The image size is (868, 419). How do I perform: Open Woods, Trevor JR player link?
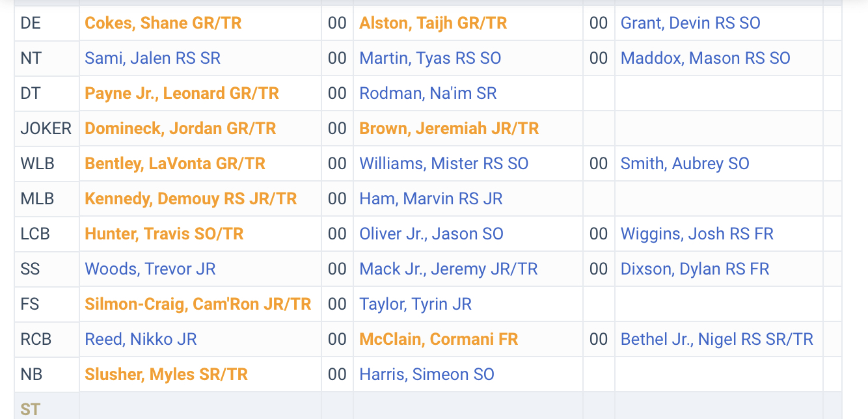click(150, 269)
